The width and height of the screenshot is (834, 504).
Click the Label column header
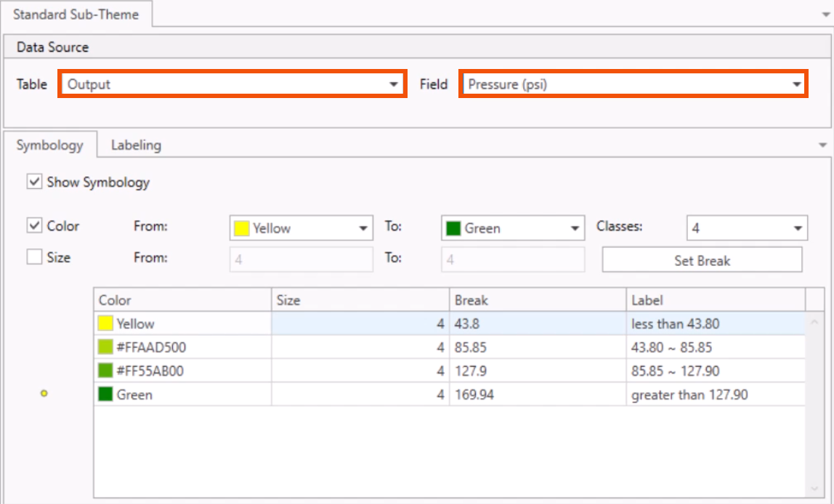point(715,300)
